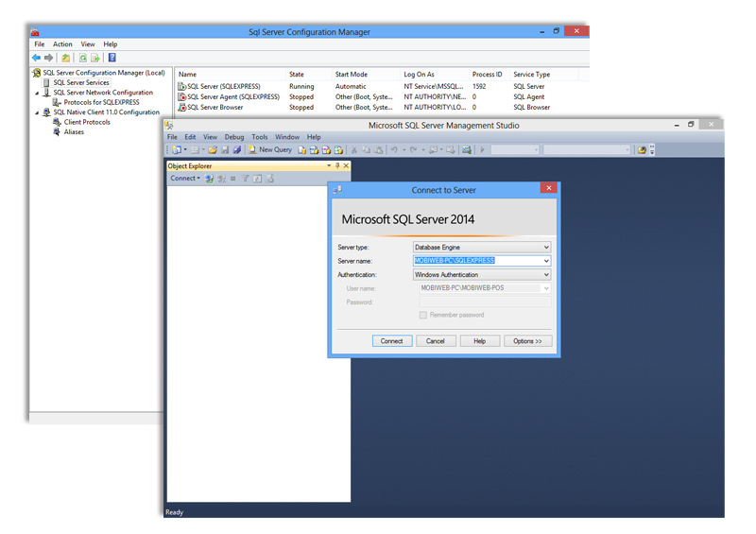Viewport: 756px width, 534px height.
Task: Open Action menu in Configuration Manager
Action: (x=62, y=44)
